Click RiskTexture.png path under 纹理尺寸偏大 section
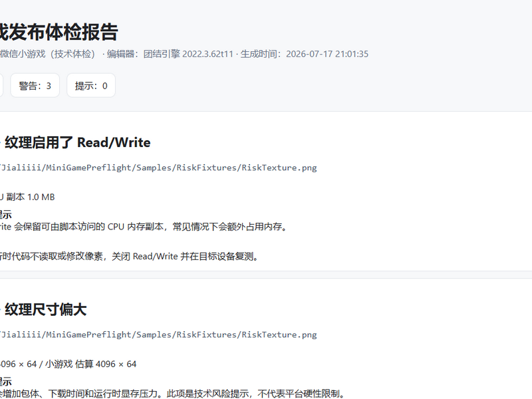The width and height of the screenshot is (532, 399). [x=158, y=335]
